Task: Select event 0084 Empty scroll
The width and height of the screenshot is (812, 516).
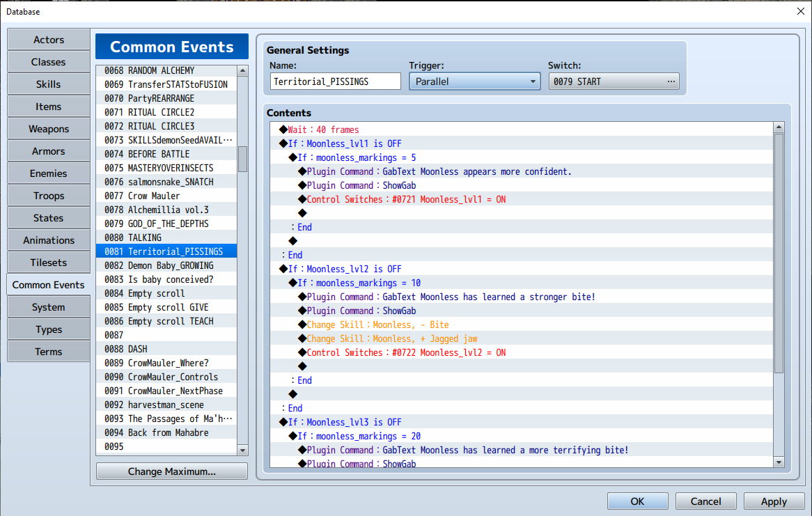Action: pos(166,293)
